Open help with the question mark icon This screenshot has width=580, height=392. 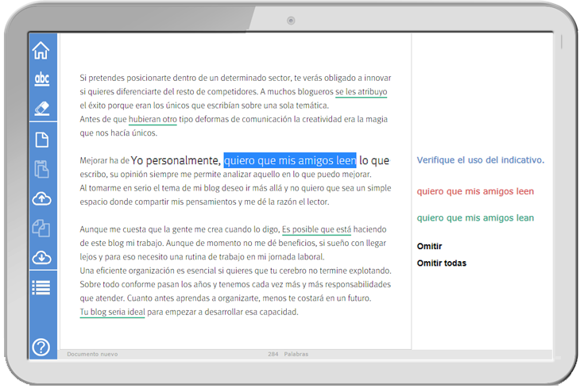pos(41,347)
